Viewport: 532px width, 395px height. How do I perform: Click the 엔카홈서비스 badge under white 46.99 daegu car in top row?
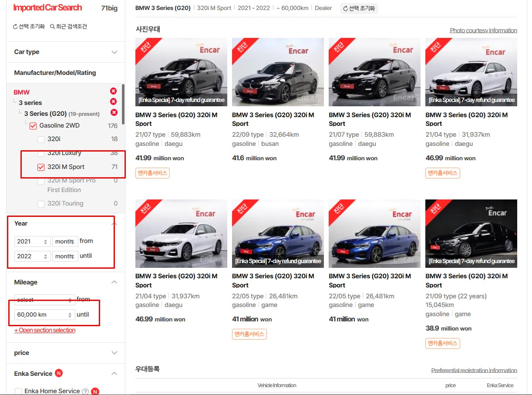(442, 173)
